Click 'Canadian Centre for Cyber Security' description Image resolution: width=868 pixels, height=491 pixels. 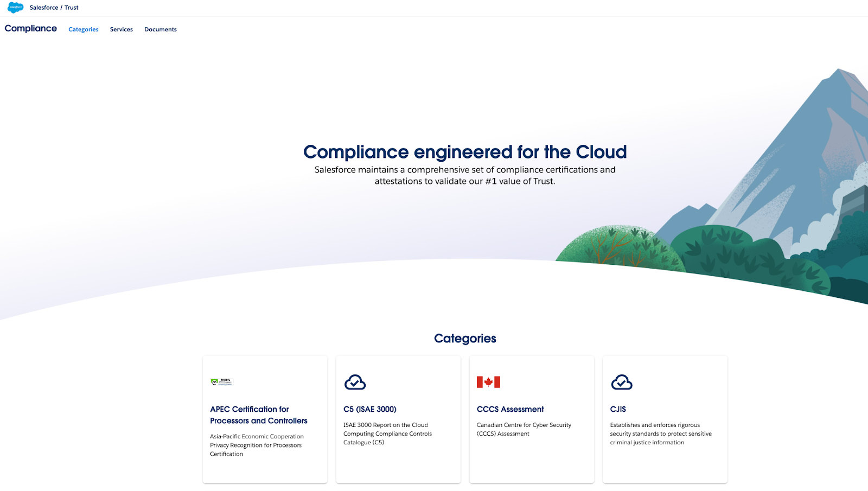point(524,429)
